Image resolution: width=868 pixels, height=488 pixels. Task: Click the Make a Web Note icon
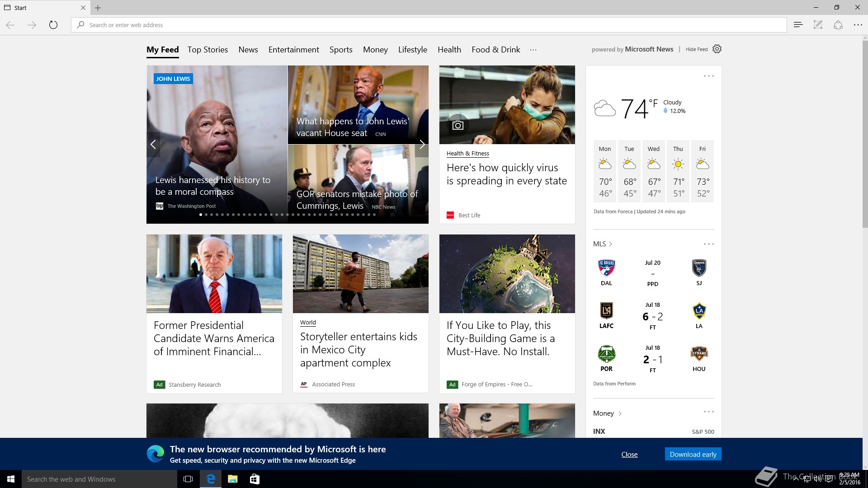(x=818, y=25)
